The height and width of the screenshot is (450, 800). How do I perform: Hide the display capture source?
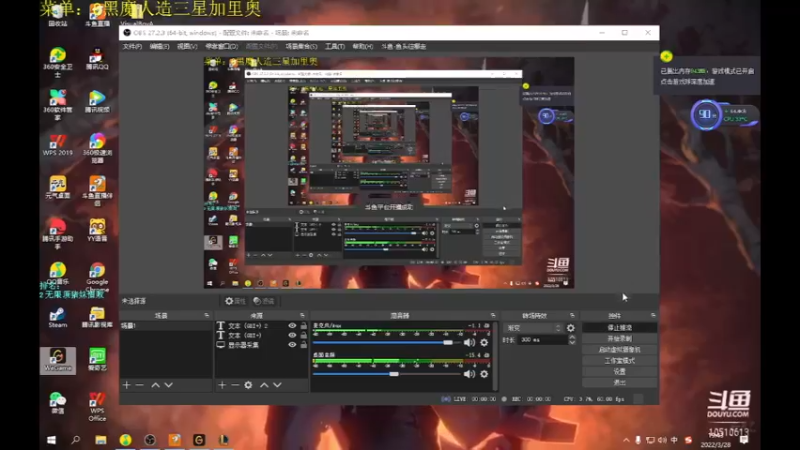click(x=292, y=345)
